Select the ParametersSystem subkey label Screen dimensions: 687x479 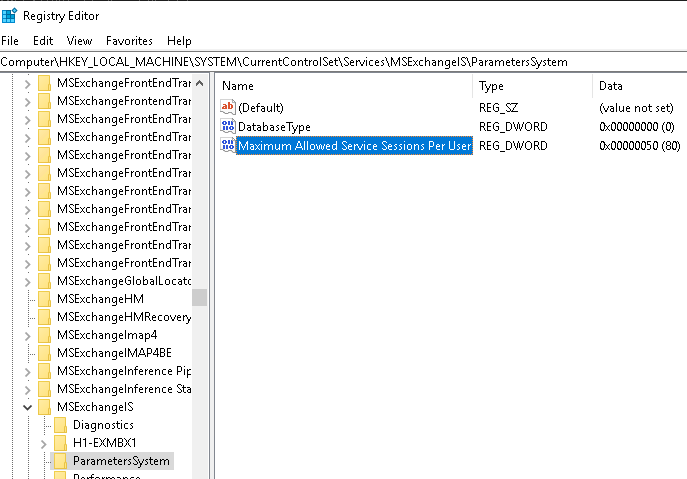121,461
